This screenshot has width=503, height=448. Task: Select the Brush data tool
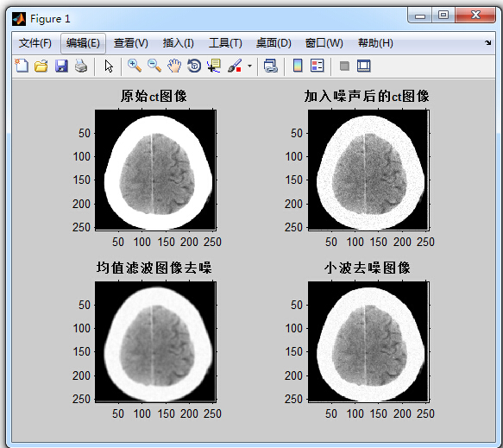[x=235, y=66]
